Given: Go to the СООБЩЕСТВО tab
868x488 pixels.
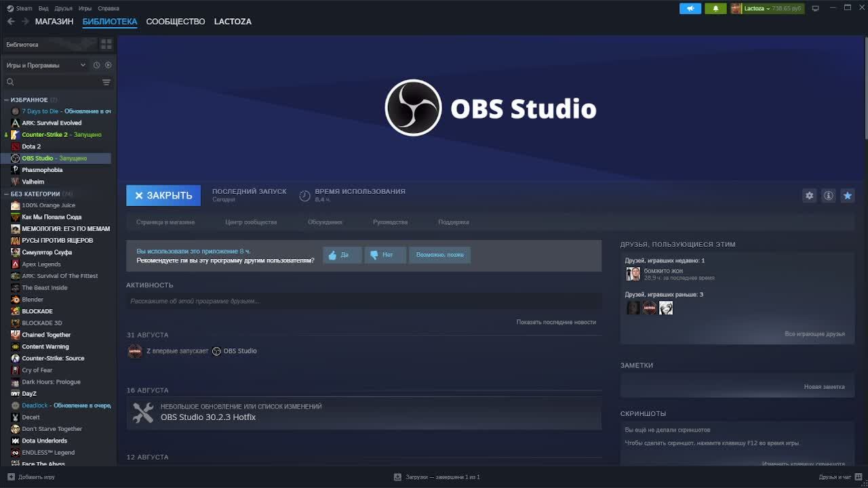Looking at the screenshot, I should coord(176,22).
